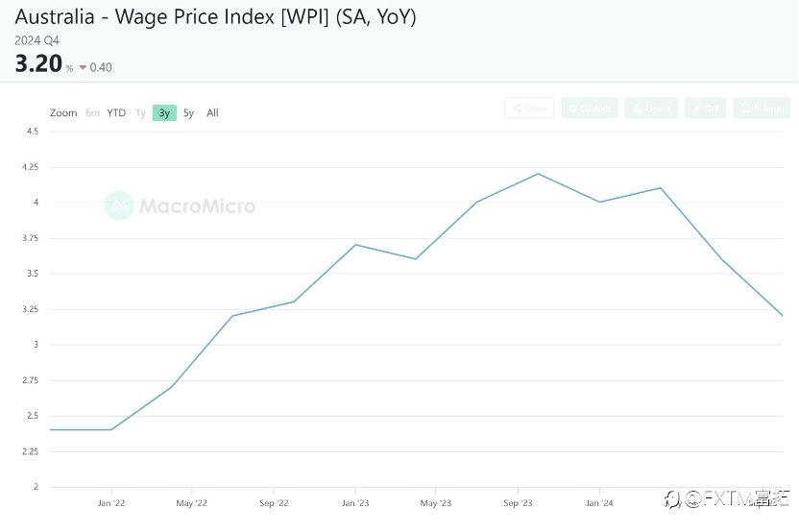Click the MacroMicro watermark logo
Image resolution: width=799 pixels, height=532 pixels.
point(119,206)
